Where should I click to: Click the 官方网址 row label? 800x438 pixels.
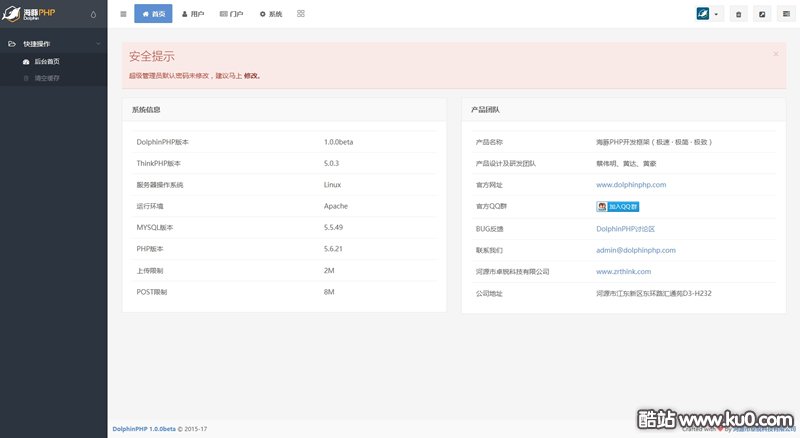coord(489,185)
